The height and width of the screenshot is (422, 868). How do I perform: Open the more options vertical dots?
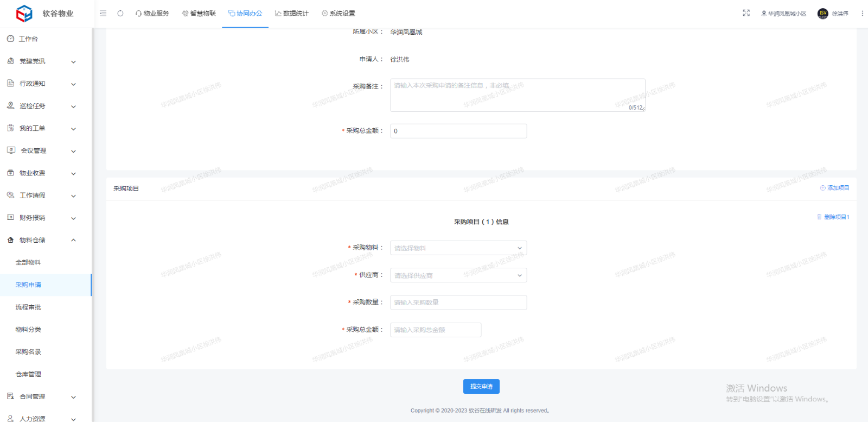coord(862,14)
